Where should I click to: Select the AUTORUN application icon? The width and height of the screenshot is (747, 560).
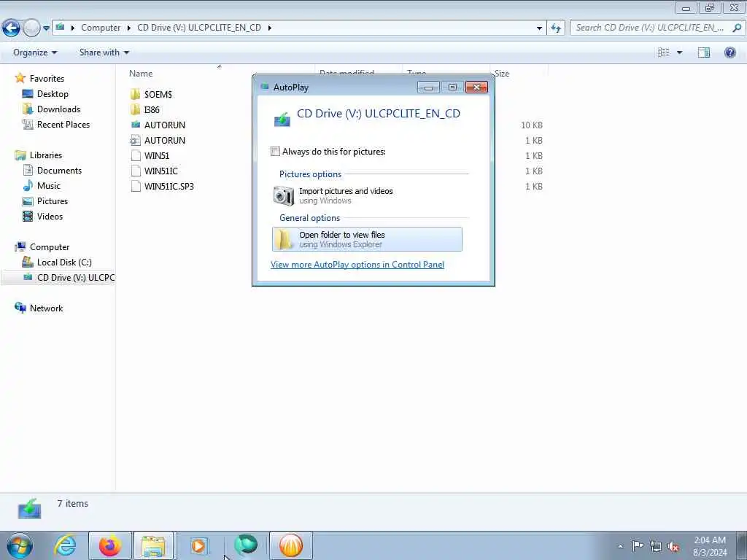click(135, 125)
